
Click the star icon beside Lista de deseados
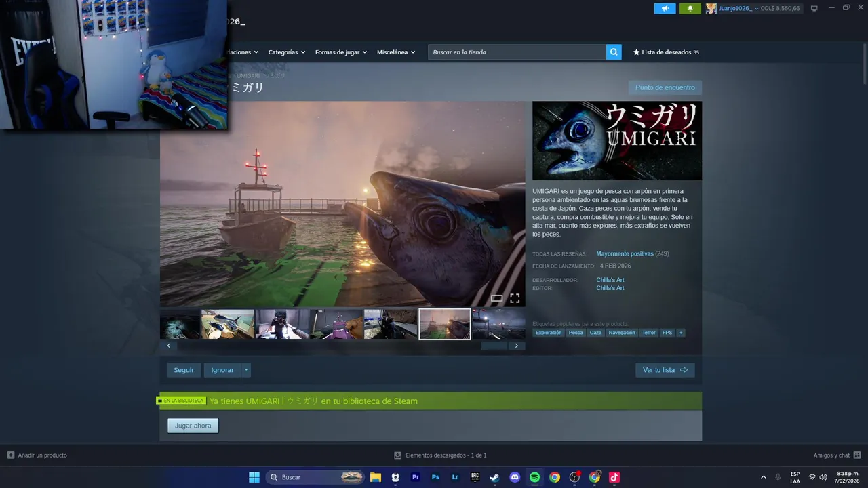(x=636, y=52)
